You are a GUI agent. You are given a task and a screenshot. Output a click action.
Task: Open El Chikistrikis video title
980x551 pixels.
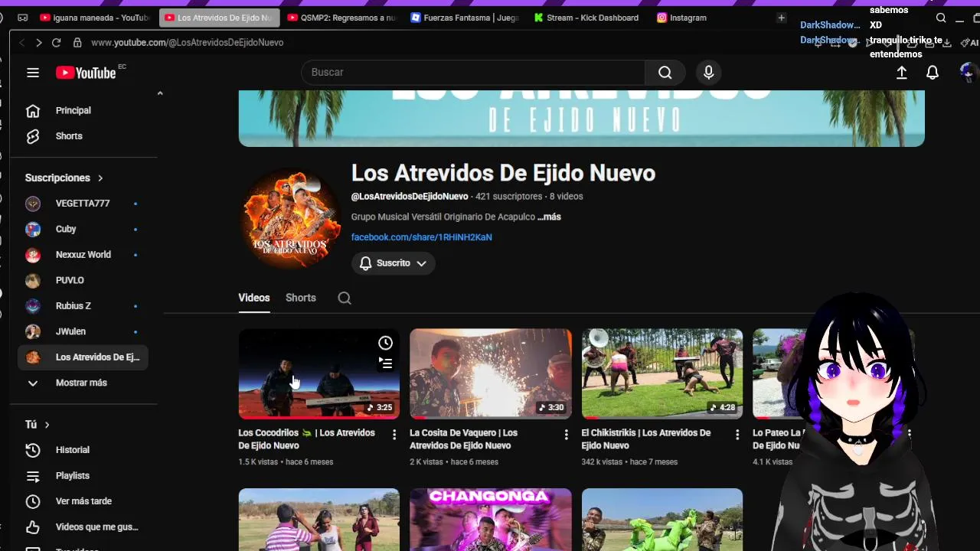(x=646, y=439)
